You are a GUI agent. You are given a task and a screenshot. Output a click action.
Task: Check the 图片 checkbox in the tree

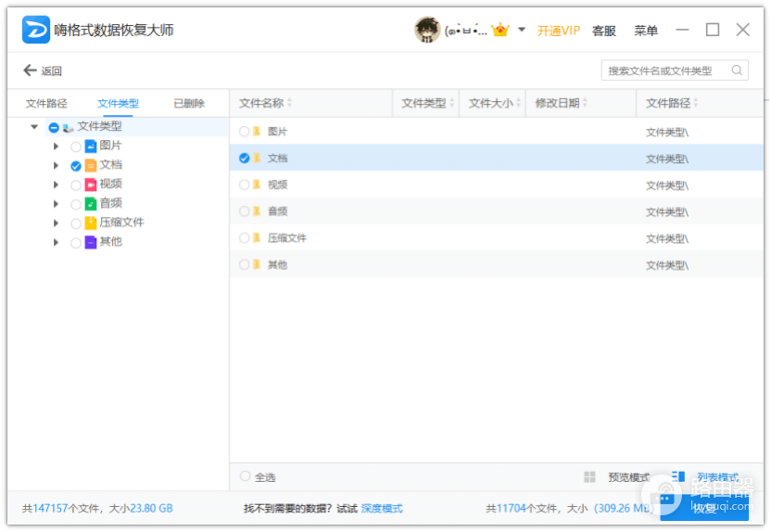pos(76,146)
